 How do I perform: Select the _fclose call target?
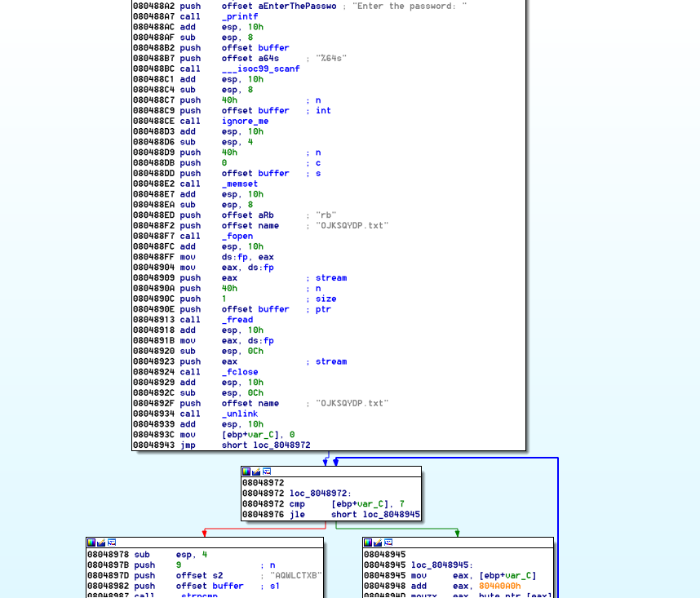pos(240,372)
